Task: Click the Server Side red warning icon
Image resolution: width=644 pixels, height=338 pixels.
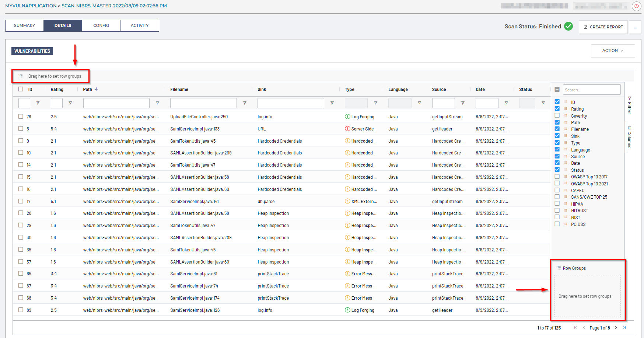Action: 347,129
